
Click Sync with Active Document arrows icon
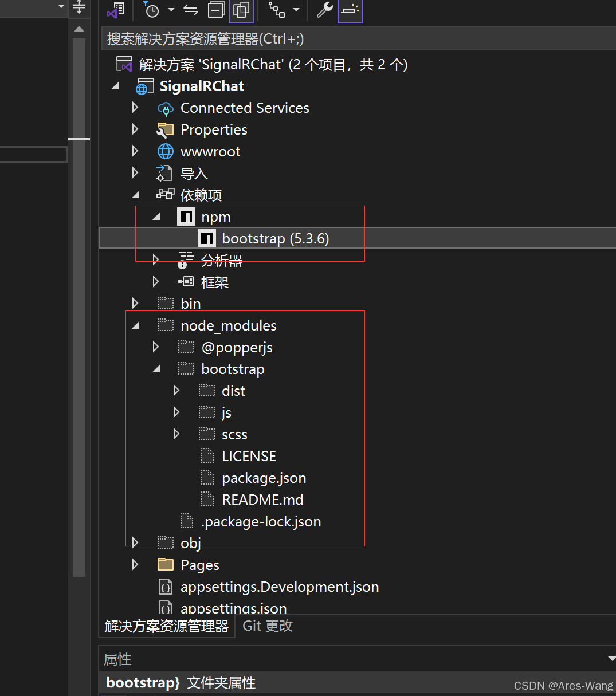point(191,10)
